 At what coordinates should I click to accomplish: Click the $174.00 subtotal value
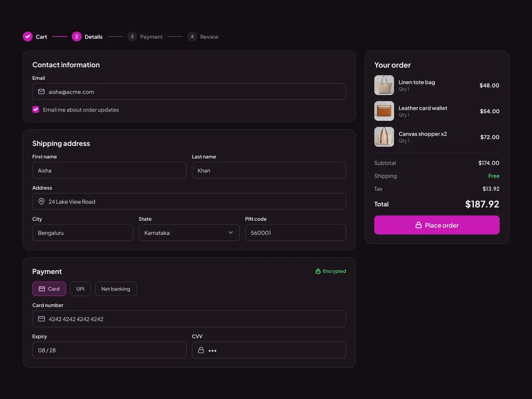(x=489, y=163)
